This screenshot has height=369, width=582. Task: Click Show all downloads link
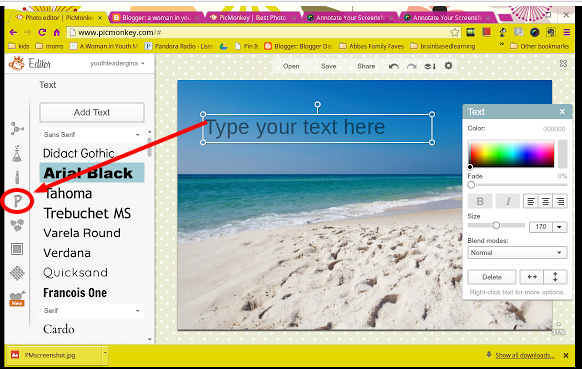point(524,355)
